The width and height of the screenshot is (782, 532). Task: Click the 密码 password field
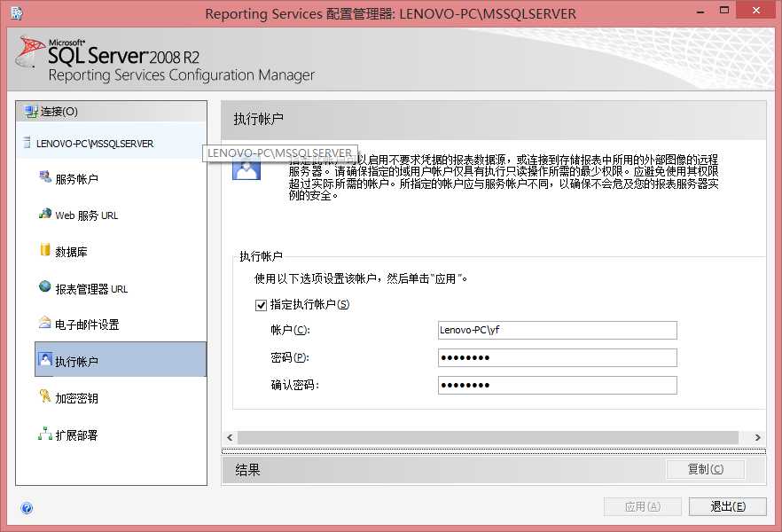tap(558, 357)
